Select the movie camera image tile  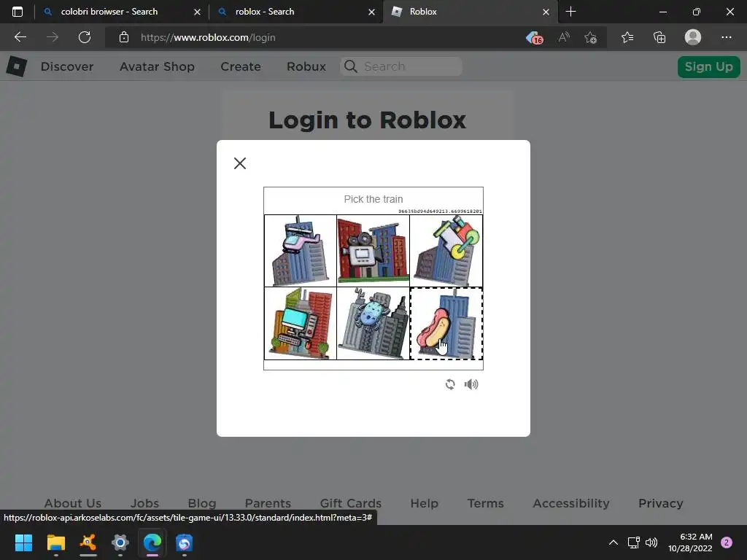pyautogui.click(x=373, y=251)
